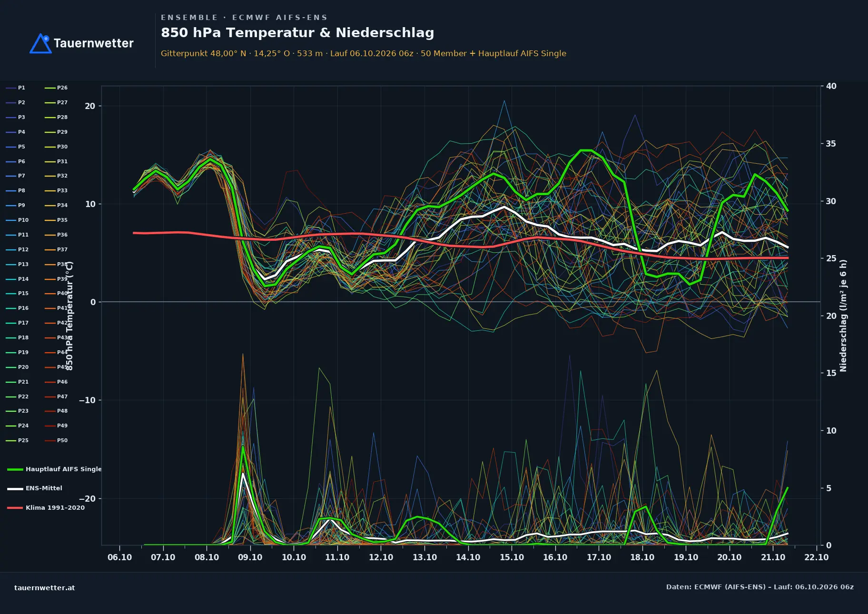Click the 15.10 date label on x-axis
Image resolution: width=868 pixels, height=614 pixels.
512,557
